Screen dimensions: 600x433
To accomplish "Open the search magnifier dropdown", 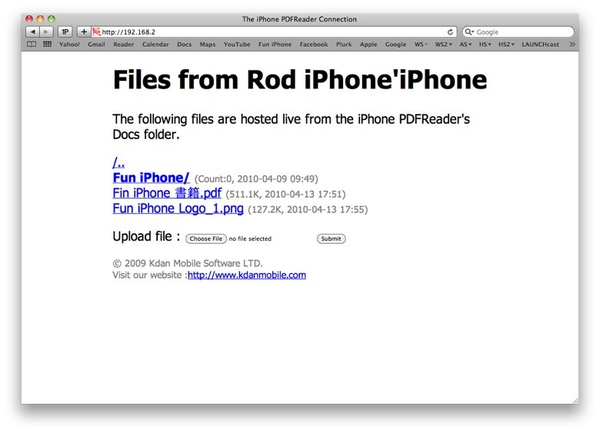I will coord(469,32).
